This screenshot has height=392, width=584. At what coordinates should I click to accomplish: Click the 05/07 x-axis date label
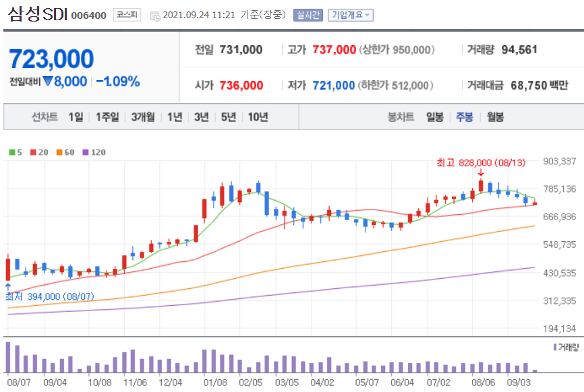(367, 383)
